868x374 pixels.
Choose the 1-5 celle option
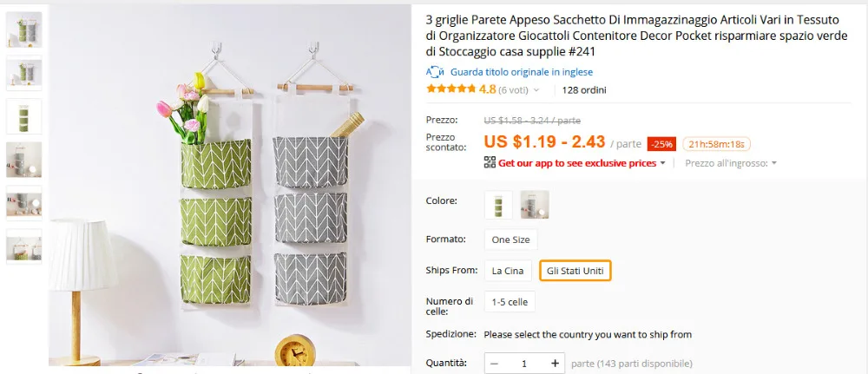[510, 302]
